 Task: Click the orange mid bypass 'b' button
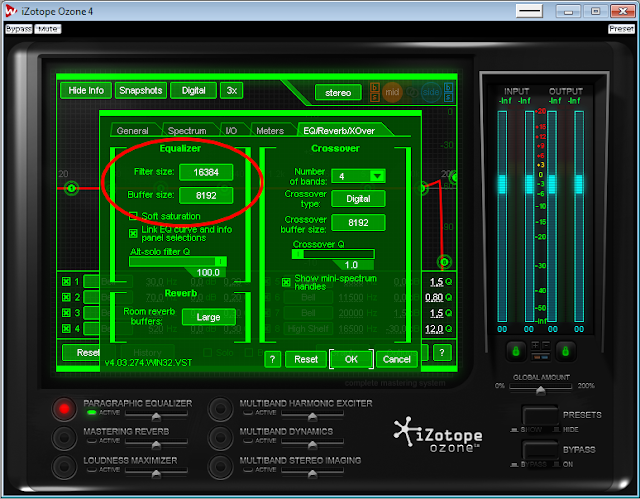[x=375, y=87]
